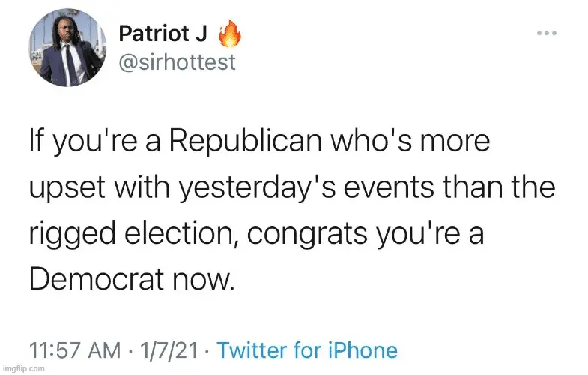This screenshot has height=375, width=588.
Task: Open the Patriot J display name
Action: pos(163,35)
